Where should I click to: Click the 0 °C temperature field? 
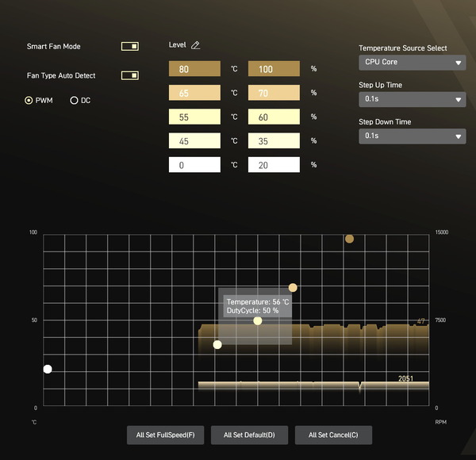tap(194, 164)
